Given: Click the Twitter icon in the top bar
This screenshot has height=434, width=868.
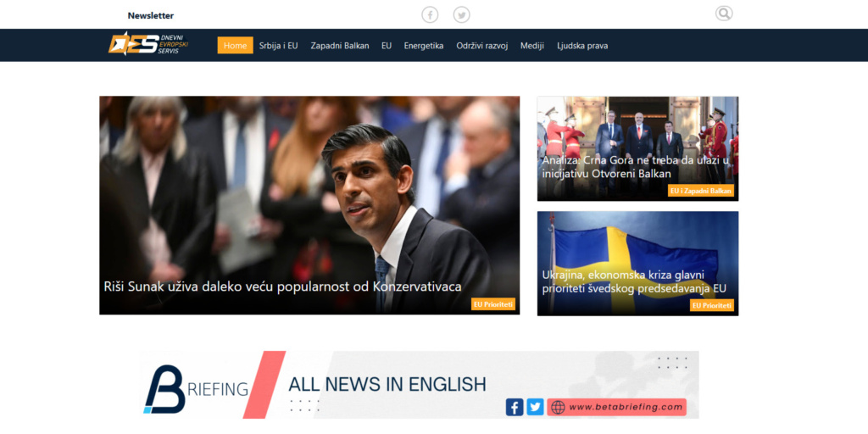Looking at the screenshot, I should point(461,14).
